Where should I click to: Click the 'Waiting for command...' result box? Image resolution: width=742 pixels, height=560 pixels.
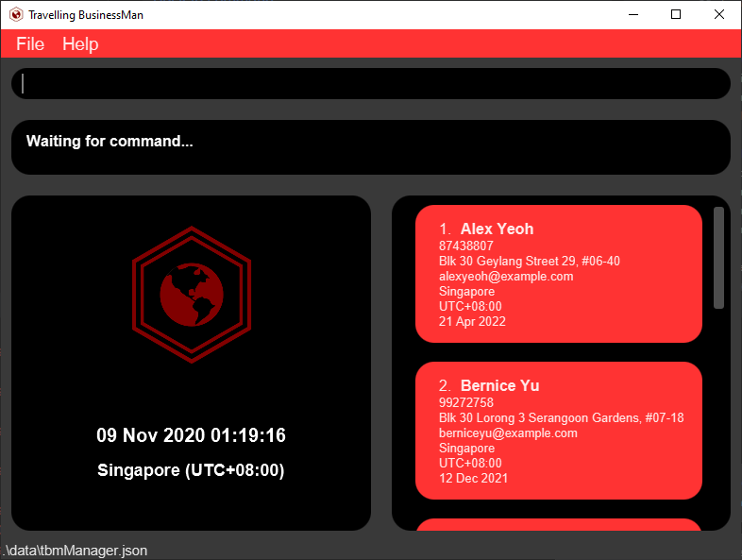pos(370,147)
